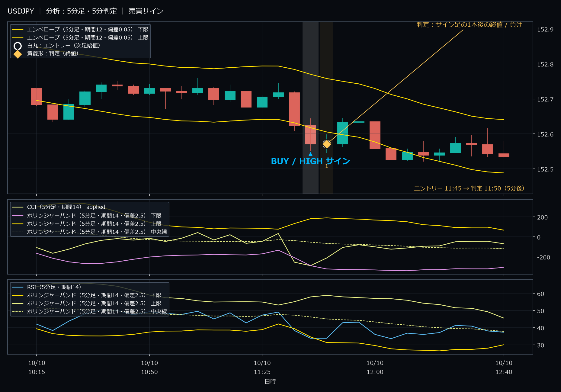
Task: Click the 152.7 price axis label
Action: pos(545,99)
